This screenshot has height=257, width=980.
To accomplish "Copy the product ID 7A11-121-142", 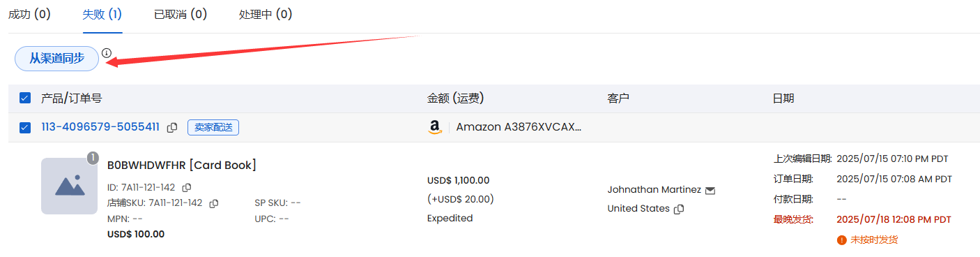I will [x=187, y=187].
